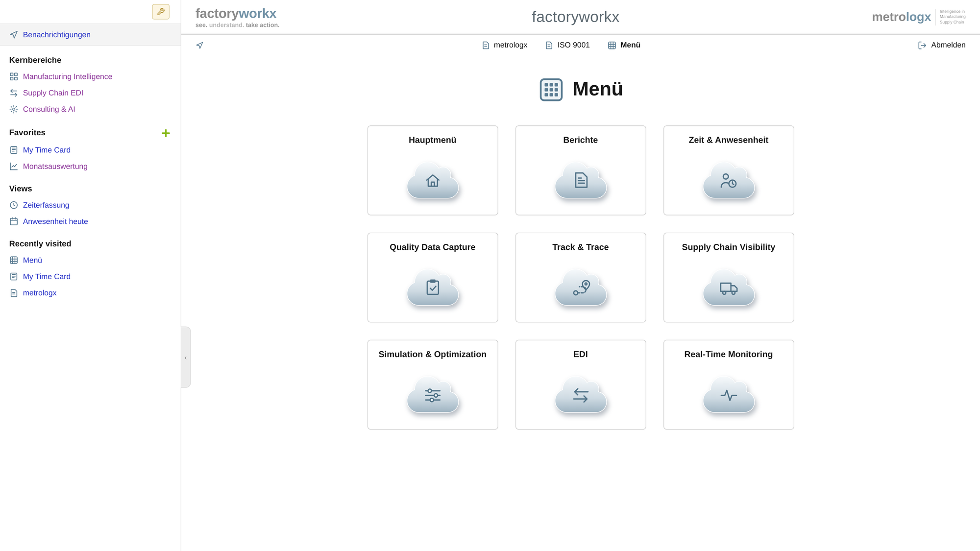The image size is (980, 551).
Task: Collapse the sidebar with the chevron handle
Action: pos(186,358)
